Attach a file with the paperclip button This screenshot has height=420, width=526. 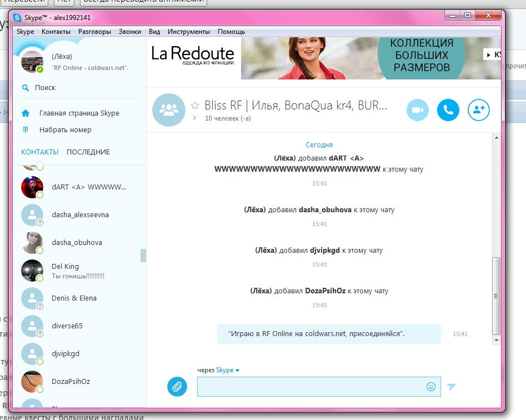[x=177, y=387]
